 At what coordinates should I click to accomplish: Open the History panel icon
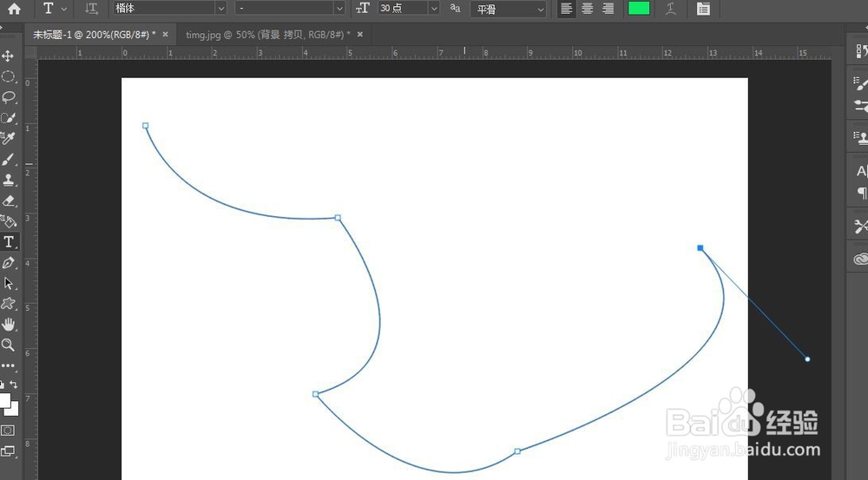(861, 51)
